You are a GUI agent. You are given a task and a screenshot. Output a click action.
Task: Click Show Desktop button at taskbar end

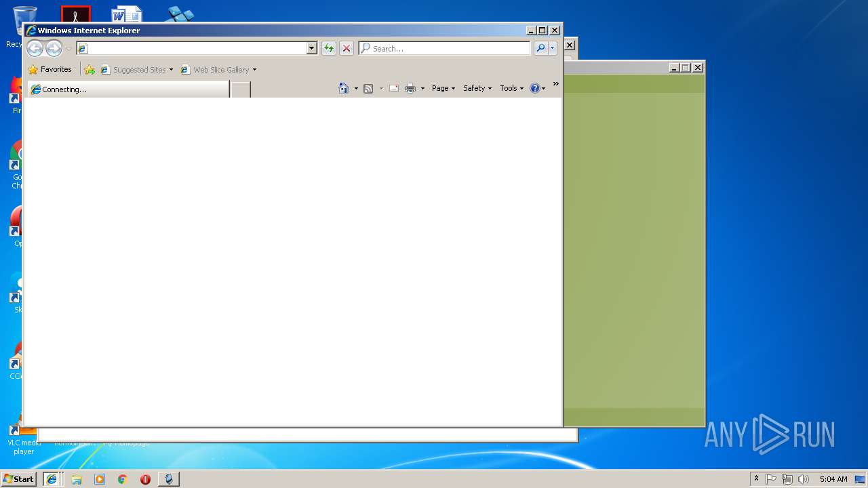point(861,479)
